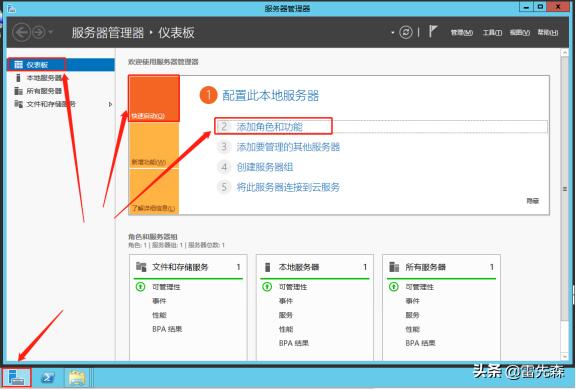Viewport: 576px width, 390px height.
Task: Click the window's title bar app icon
Action: point(12,8)
